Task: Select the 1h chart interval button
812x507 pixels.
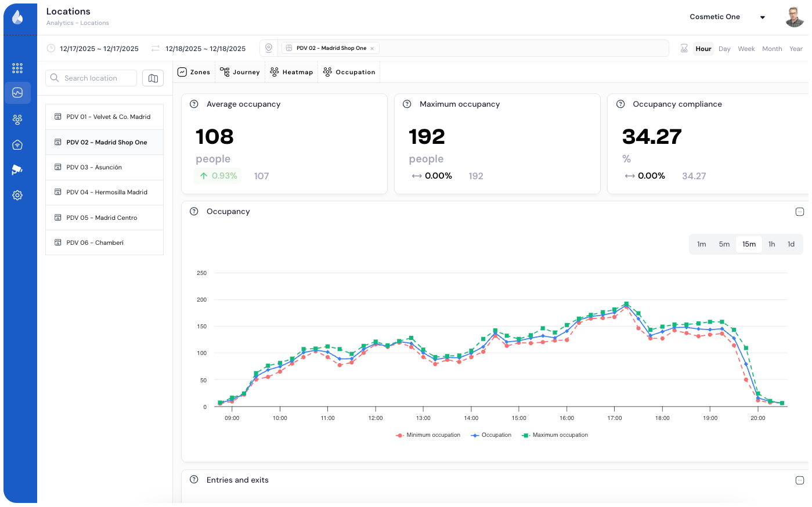Action: 771,244
